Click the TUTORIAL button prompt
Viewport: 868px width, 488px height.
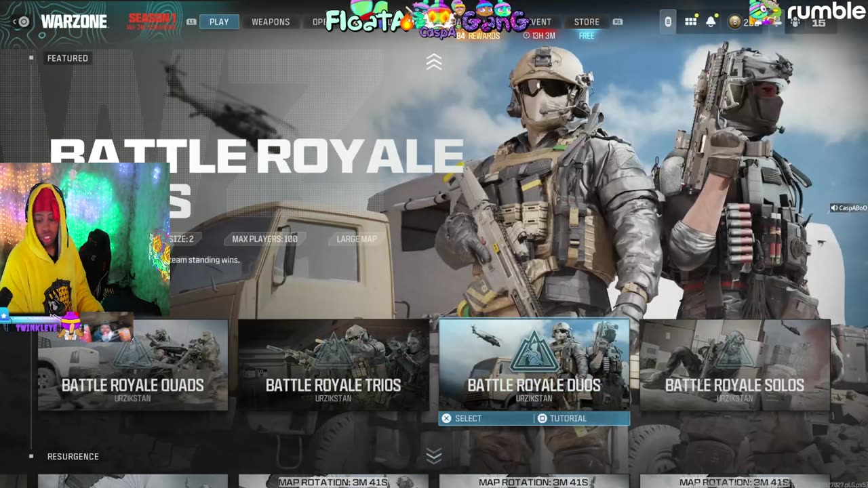point(562,418)
